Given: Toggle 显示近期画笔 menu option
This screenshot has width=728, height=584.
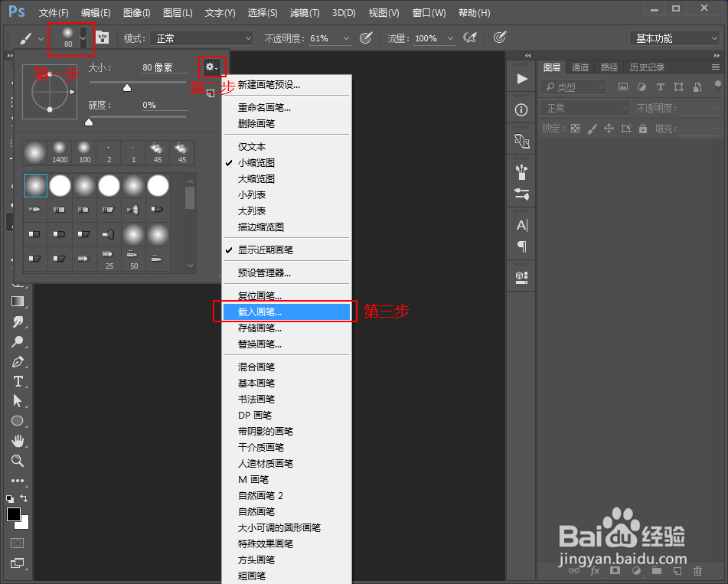Looking at the screenshot, I should click(286, 250).
